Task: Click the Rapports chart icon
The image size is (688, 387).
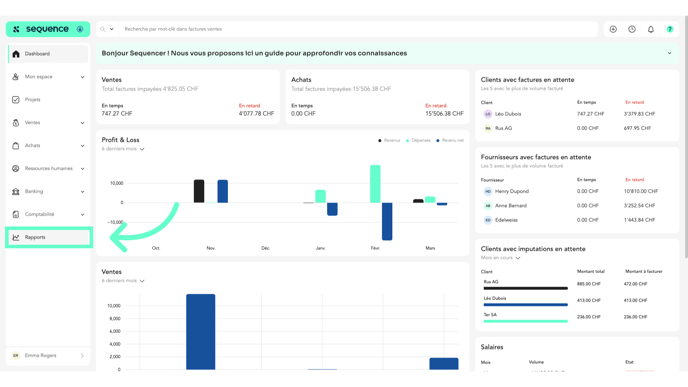Action: point(16,237)
